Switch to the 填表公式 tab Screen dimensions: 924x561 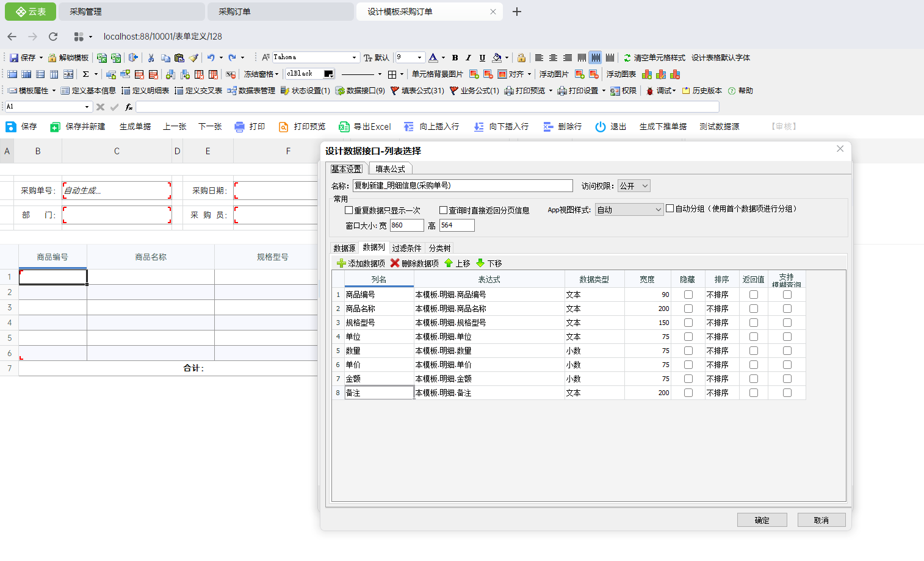(390, 169)
